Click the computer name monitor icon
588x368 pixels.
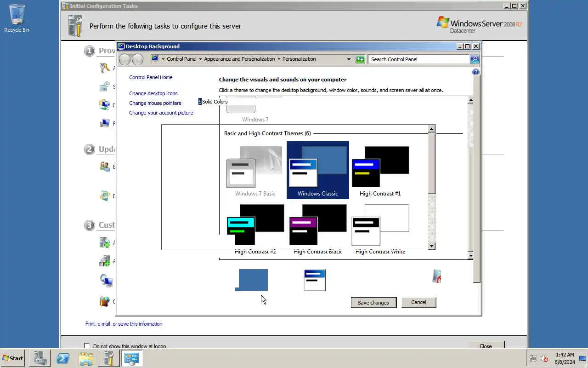(105, 123)
